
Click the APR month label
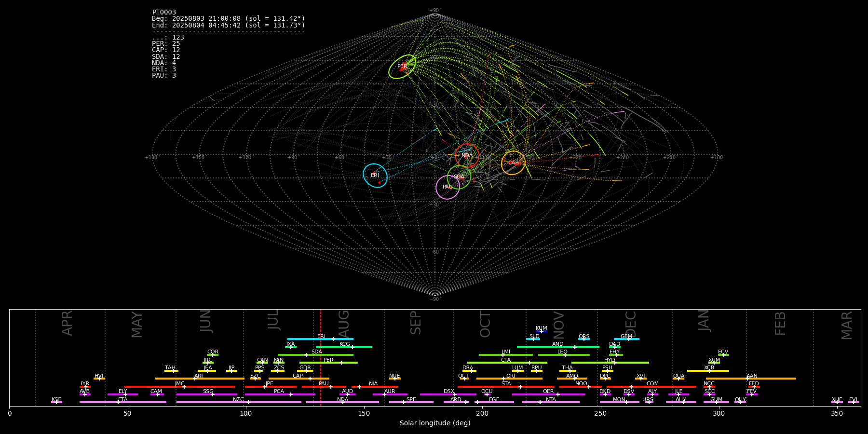pos(67,323)
